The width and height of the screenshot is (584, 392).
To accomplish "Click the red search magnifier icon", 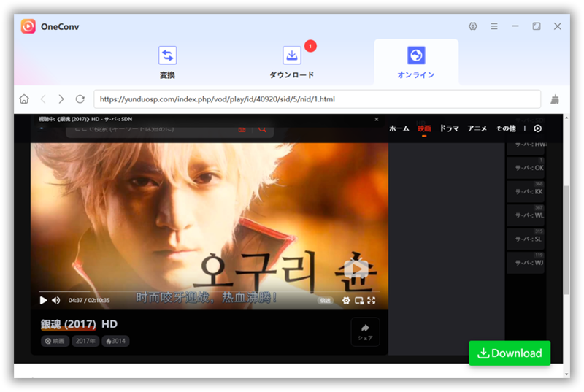I will coord(262,129).
